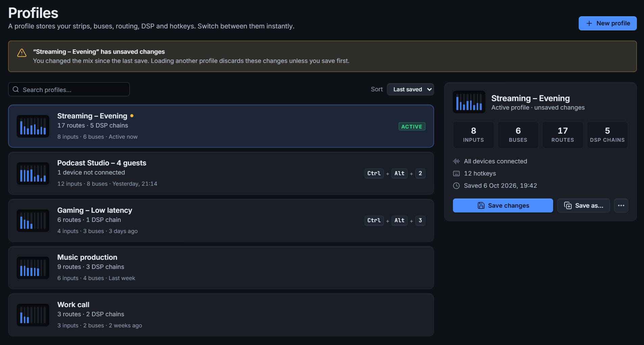Click the ACTIVE badge on Streaming – Evening
The height and width of the screenshot is (345, 644).
[x=412, y=127]
